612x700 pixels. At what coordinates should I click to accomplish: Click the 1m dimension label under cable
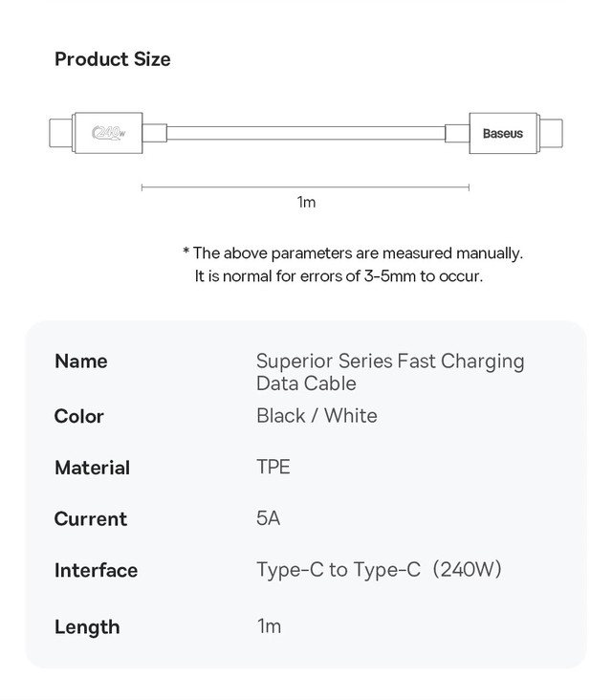[306, 202]
